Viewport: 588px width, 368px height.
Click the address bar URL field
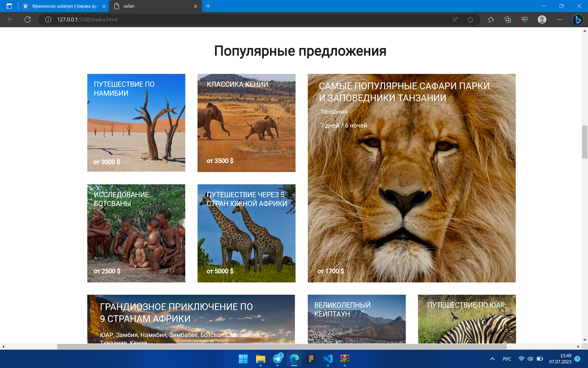coord(245,20)
